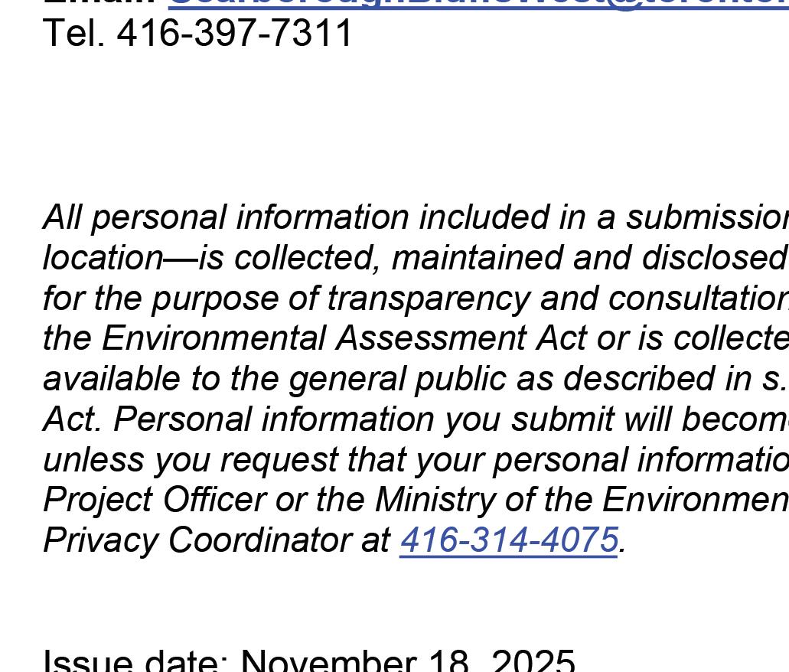Screen dimensions: 789x672
Task: Click the word maintained in the paragraph
Action: coord(477,257)
